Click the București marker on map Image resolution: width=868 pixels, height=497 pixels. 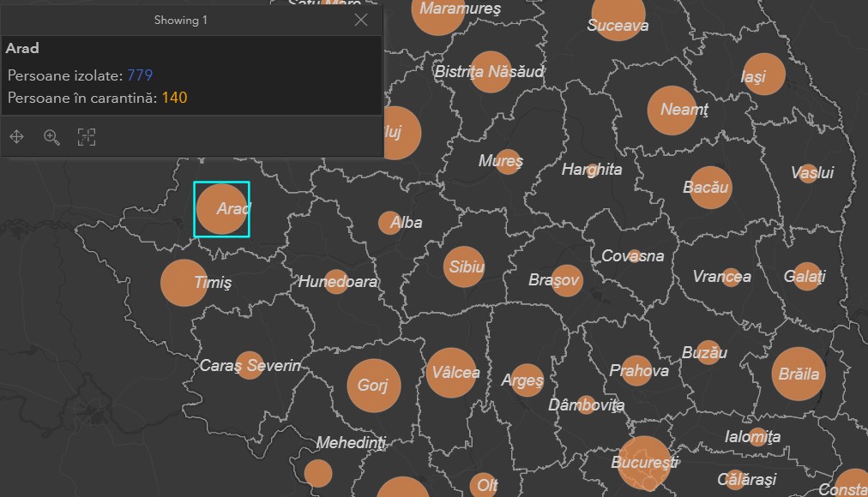click(643, 463)
